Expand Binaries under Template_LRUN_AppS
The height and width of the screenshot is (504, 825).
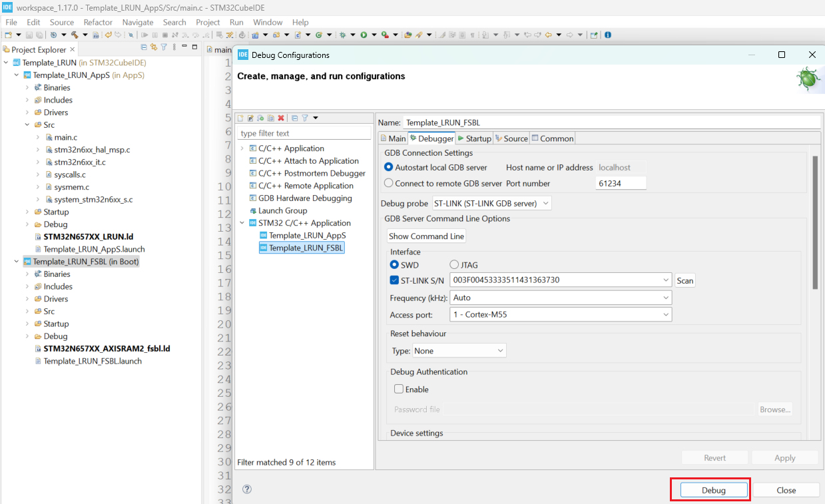point(27,87)
